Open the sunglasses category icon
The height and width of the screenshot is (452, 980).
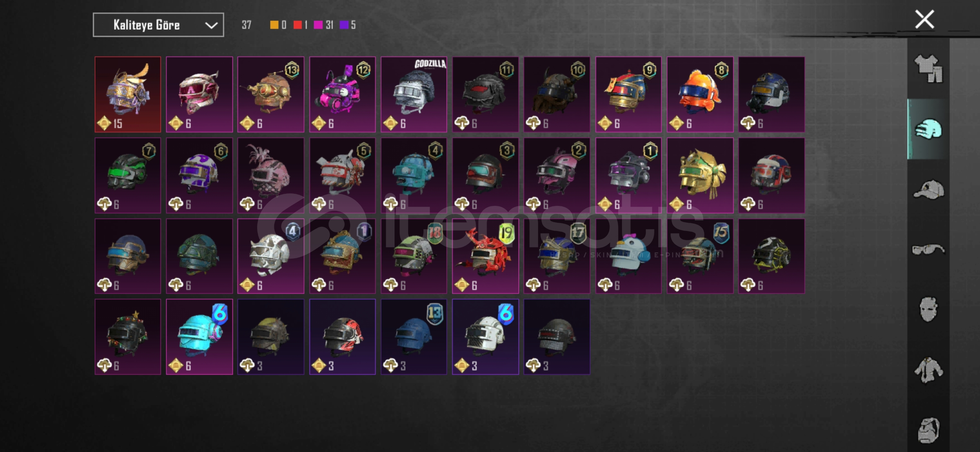(x=928, y=249)
